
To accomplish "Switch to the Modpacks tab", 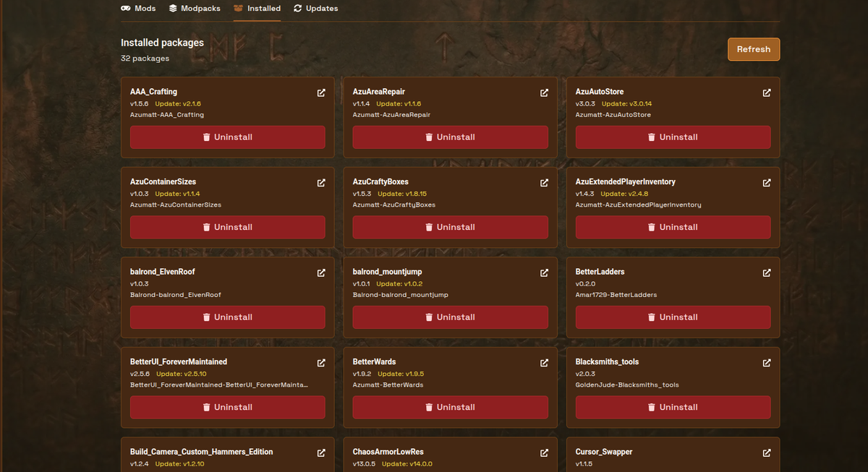I will (x=194, y=9).
